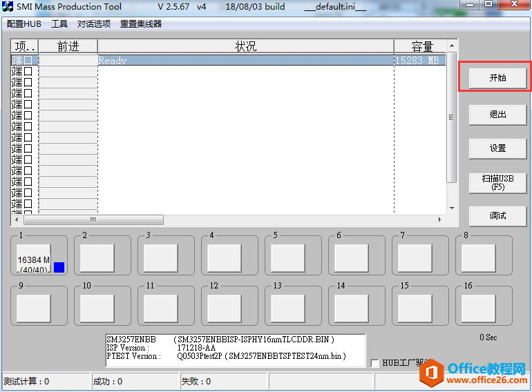Close the SMI Mass Production Tool window

tap(514, 4)
